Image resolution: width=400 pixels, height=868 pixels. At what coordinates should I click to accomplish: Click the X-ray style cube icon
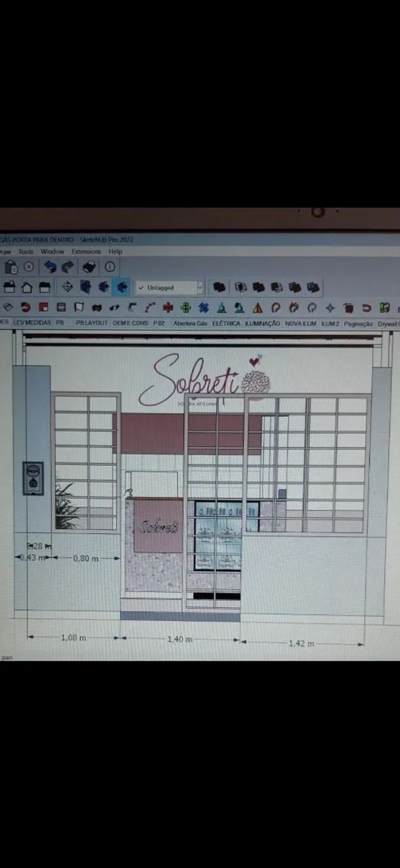pyautogui.click(x=85, y=287)
